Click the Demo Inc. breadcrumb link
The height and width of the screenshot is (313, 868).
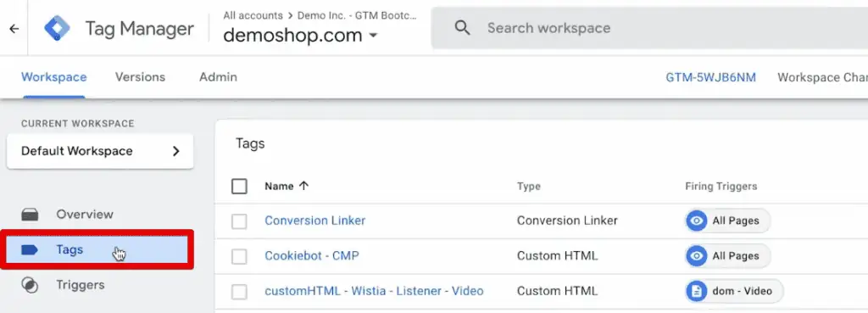[x=357, y=15]
